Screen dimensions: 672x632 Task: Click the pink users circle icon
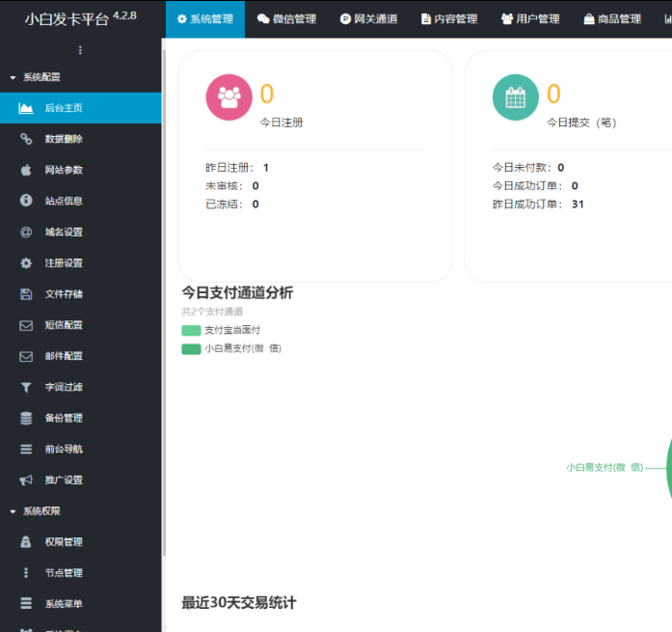coord(228,96)
